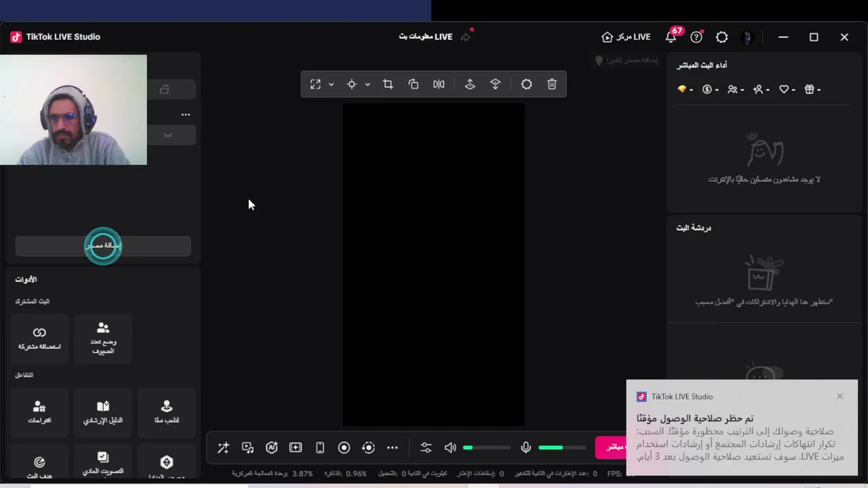Screen dimensions: 868x488
Task: Open more options three dots in bottom toolbar
Action: (393, 447)
